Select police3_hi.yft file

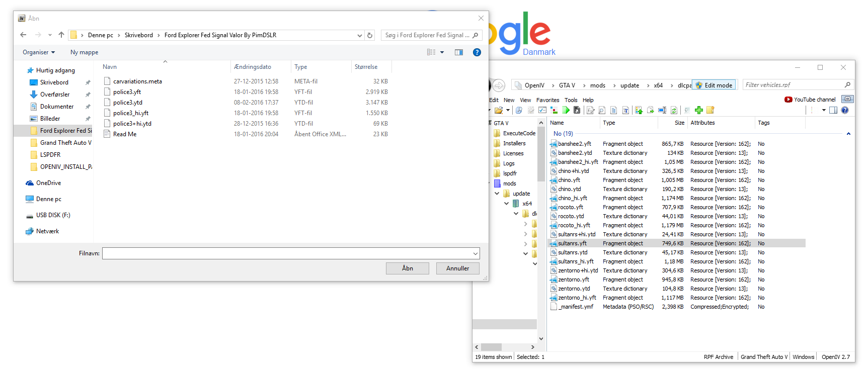point(131,113)
